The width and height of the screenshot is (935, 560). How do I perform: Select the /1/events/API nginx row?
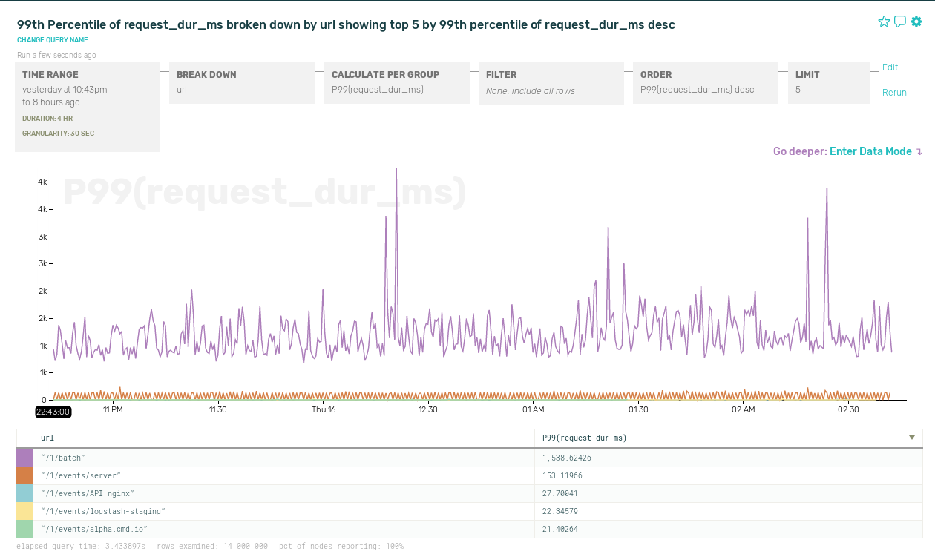(x=282, y=493)
